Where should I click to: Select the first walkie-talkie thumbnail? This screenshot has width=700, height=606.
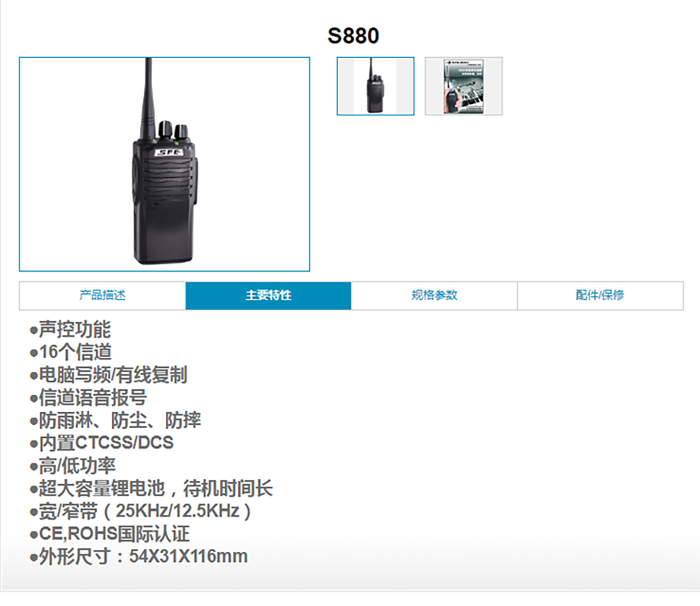point(375,86)
